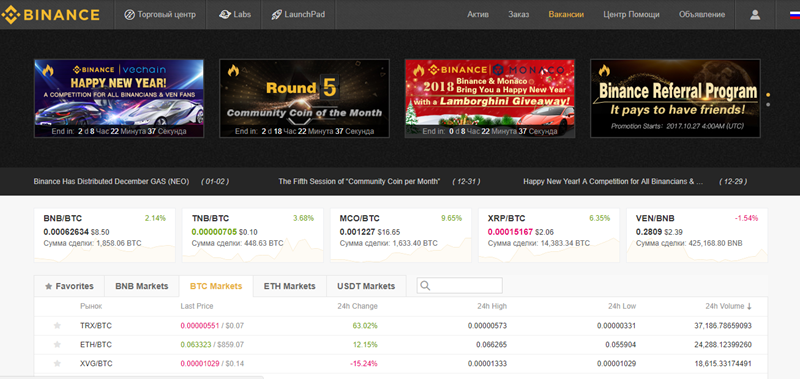
Task: Star XVG/BTC as a favorite
Action: (57, 364)
